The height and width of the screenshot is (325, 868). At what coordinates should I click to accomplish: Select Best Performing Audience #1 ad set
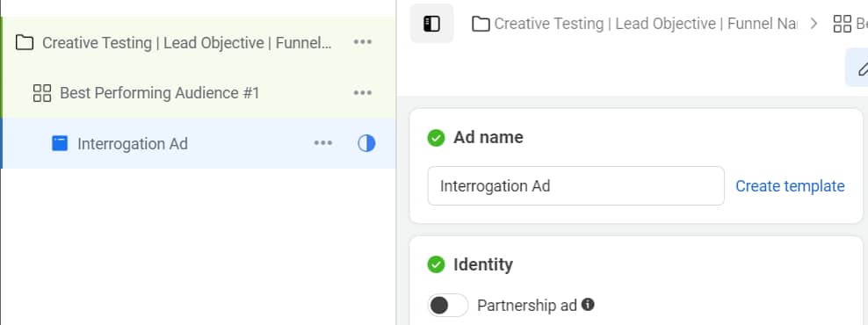pyautogui.click(x=159, y=93)
